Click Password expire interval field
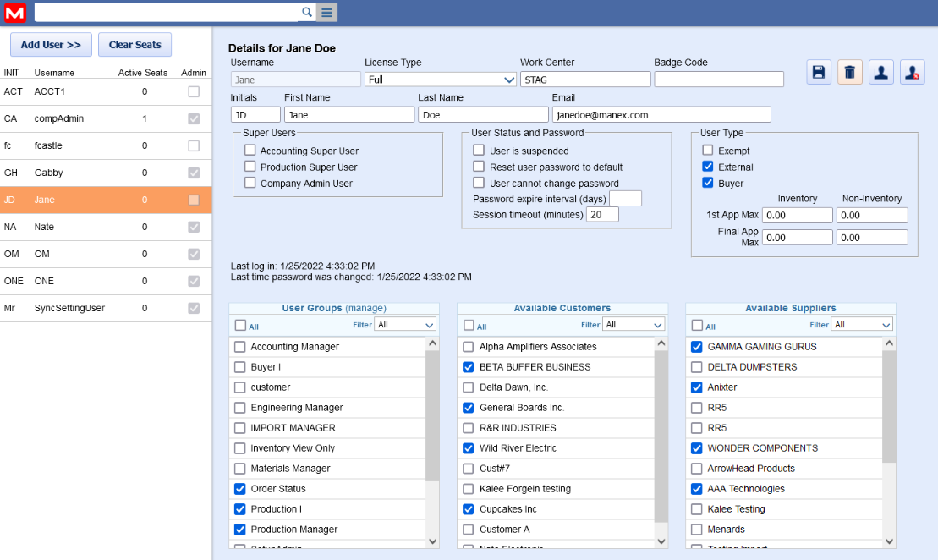The width and height of the screenshot is (938, 560). tap(625, 199)
